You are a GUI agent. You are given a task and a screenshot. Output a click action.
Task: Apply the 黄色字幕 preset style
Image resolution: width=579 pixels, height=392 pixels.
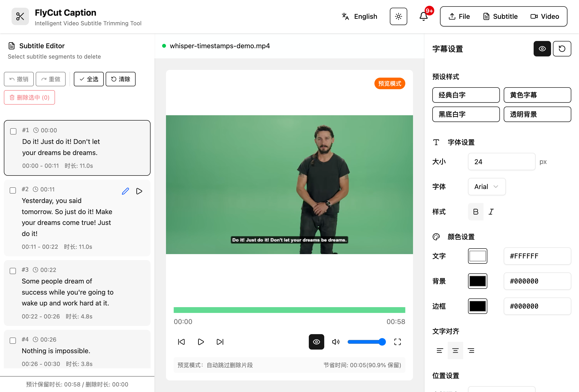(x=537, y=95)
